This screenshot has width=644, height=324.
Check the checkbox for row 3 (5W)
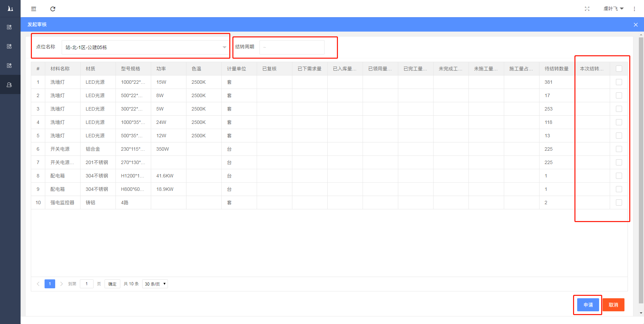pyautogui.click(x=619, y=109)
